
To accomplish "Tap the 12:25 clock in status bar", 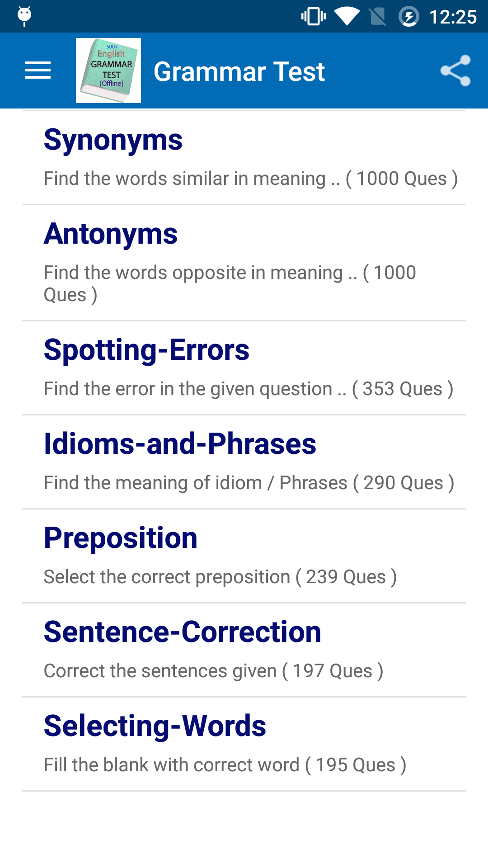I will pos(453,17).
